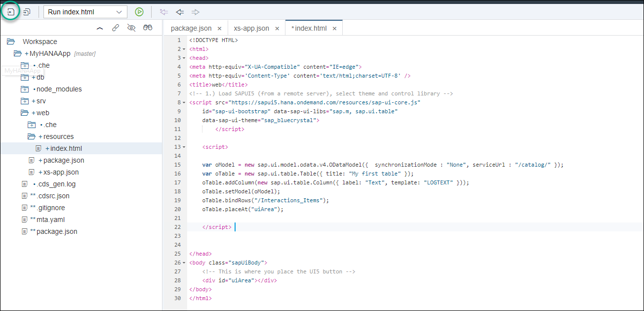Expand the .che folder directly under MyHANAApp
644x311 pixels.
(25, 65)
